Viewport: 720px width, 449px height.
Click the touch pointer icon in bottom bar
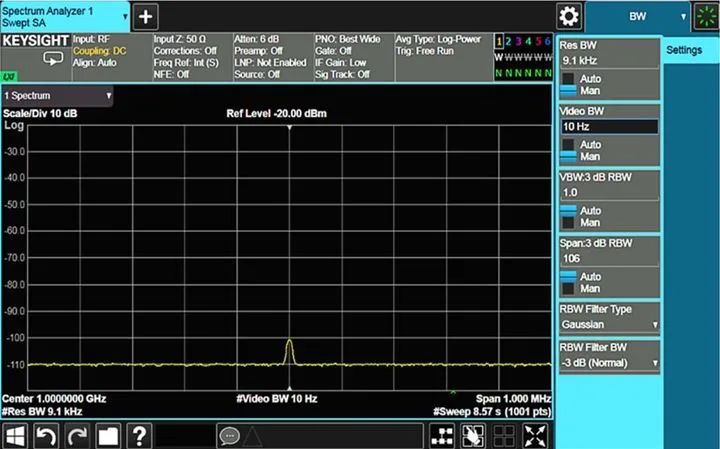(x=473, y=436)
